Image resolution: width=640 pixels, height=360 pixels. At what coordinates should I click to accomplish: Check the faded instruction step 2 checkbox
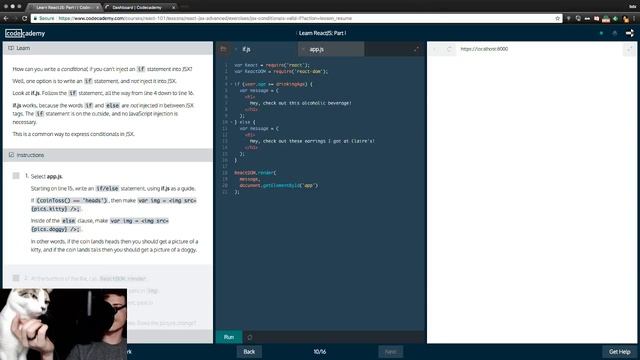(16, 278)
